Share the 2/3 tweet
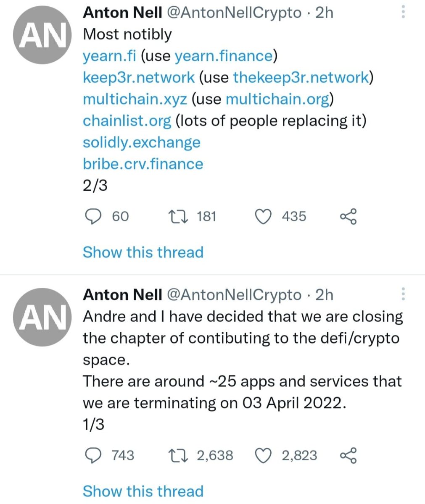Viewport: 425px width, 504px height. pyautogui.click(x=348, y=217)
